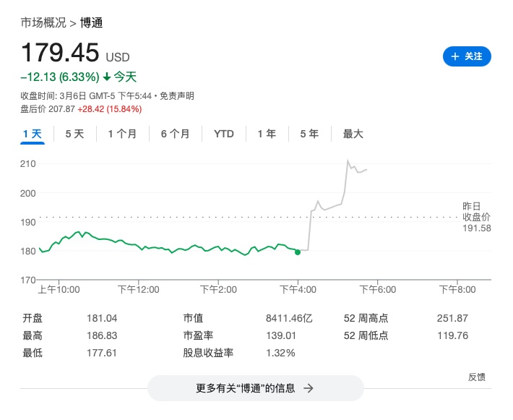Open the 6 个月 chart tab
513x420 pixels.
[x=176, y=134]
